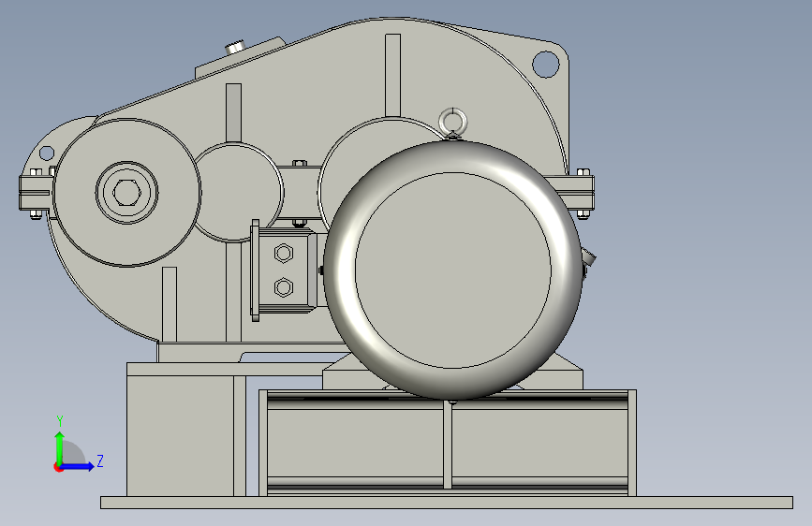Click the blue Z axis of the triad
This screenshot has width=812, height=526.
[78, 466]
